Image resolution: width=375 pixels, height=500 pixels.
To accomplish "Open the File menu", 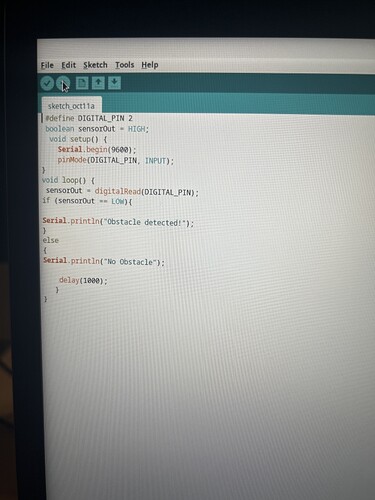I will click(47, 65).
